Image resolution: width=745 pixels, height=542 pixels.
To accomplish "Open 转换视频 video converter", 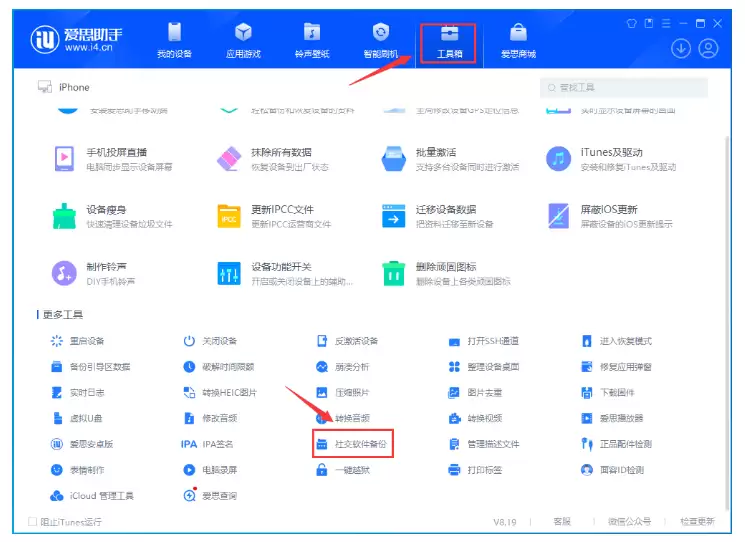I will coord(475,418).
